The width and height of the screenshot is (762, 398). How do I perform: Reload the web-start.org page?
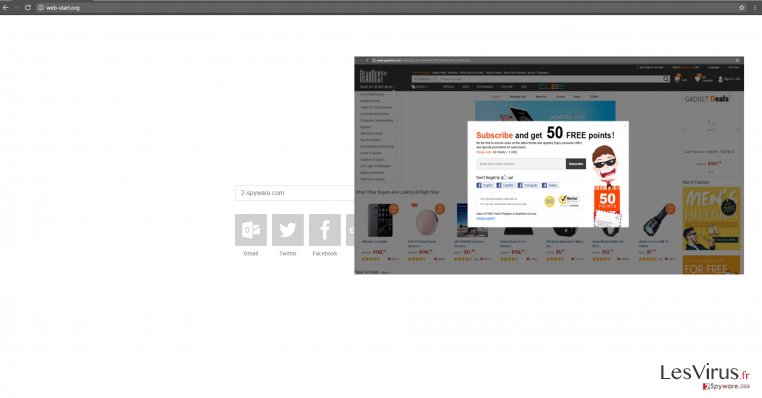pyautogui.click(x=28, y=8)
